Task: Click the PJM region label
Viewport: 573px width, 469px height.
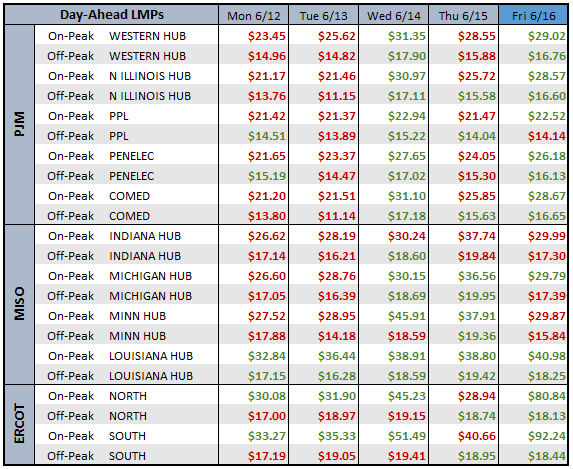Action: (19, 124)
